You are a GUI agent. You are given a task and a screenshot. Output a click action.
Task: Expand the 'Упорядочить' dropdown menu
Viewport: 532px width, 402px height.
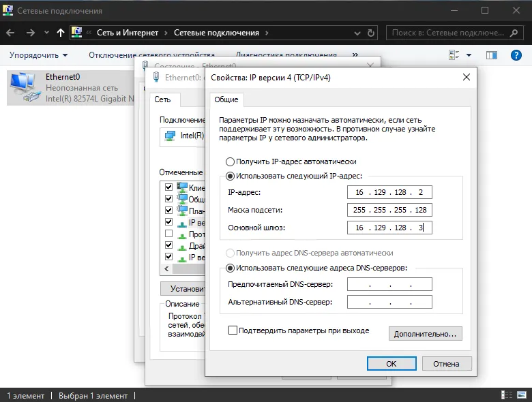pos(39,55)
